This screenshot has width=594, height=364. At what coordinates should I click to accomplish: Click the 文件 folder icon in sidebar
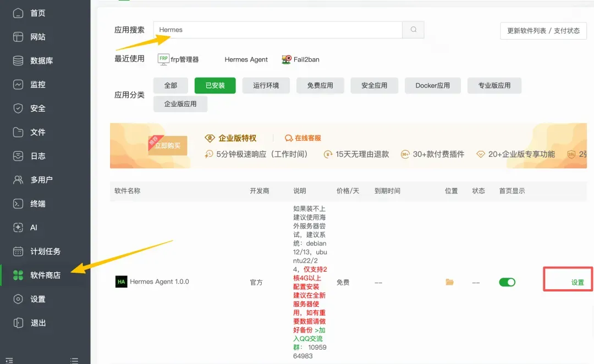pyautogui.click(x=18, y=132)
